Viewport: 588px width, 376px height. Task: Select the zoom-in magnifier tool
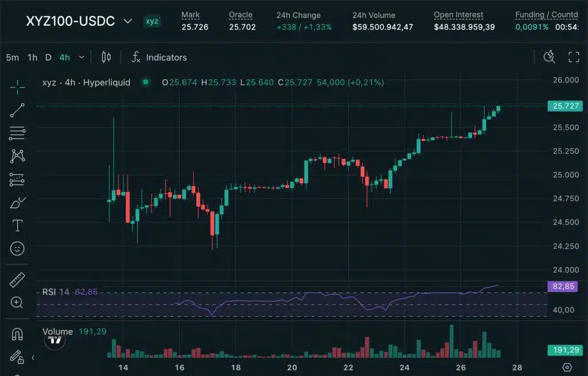[17, 303]
